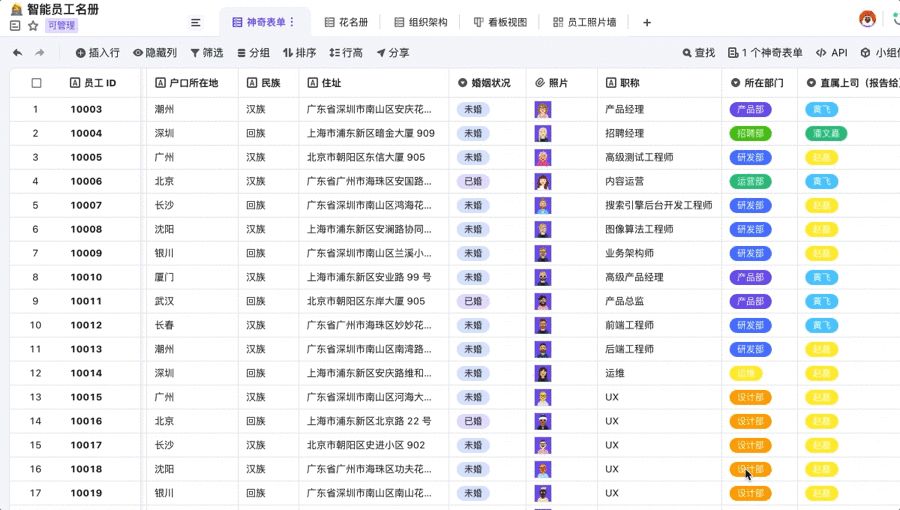Open photo thumbnail for employee 10004
Viewport: 900px width, 510px height.
coord(542,134)
